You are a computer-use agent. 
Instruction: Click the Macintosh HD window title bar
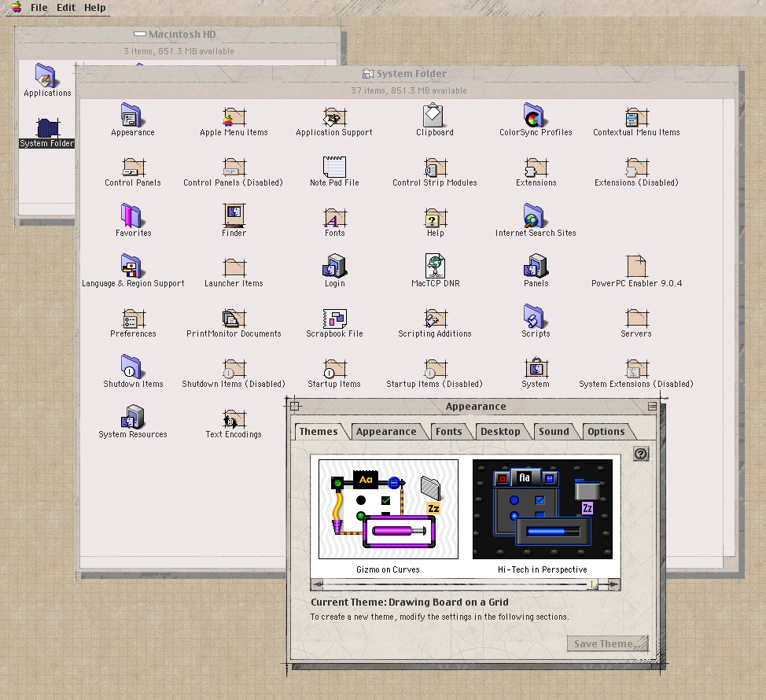(x=179, y=34)
